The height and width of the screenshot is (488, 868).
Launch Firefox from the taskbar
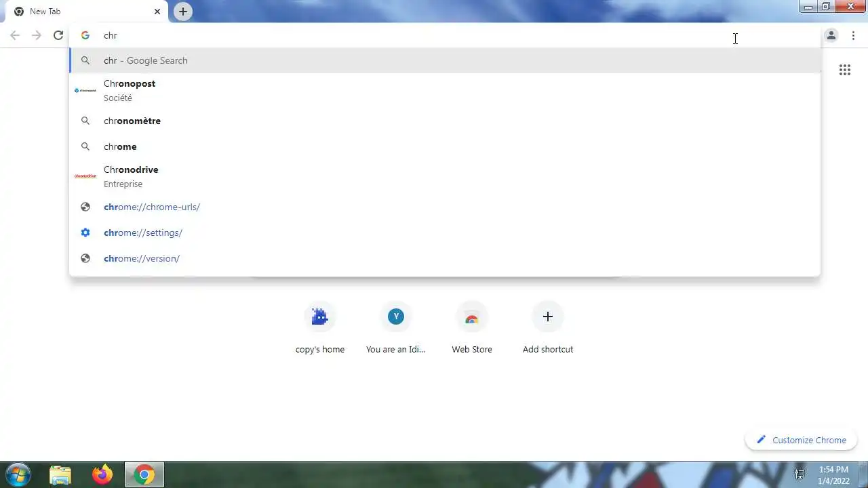tap(102, 475)
